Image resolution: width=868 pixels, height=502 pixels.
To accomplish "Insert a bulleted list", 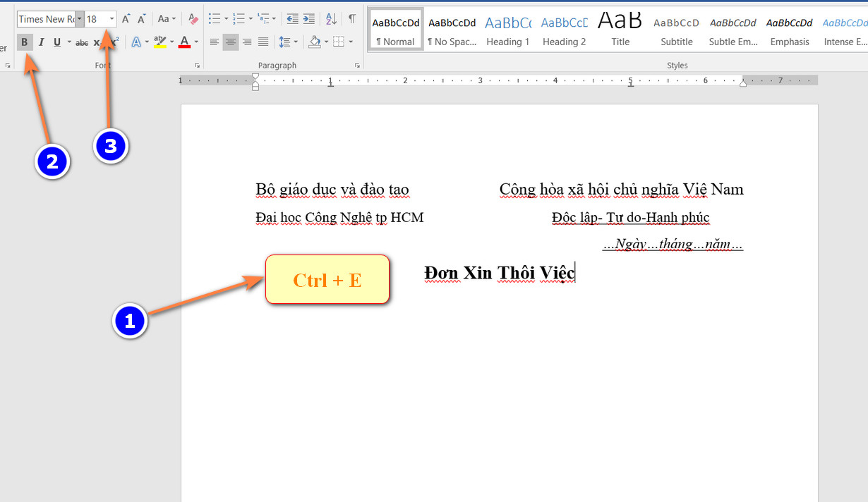I will pyautogui.click(x=215, y=19).
